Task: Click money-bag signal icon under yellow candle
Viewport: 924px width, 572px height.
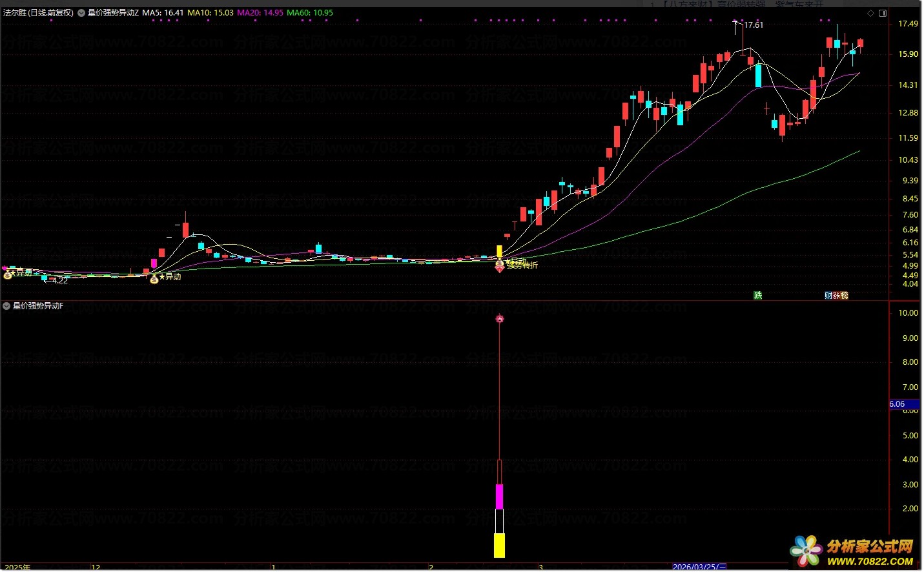Action: pos(499,263)
